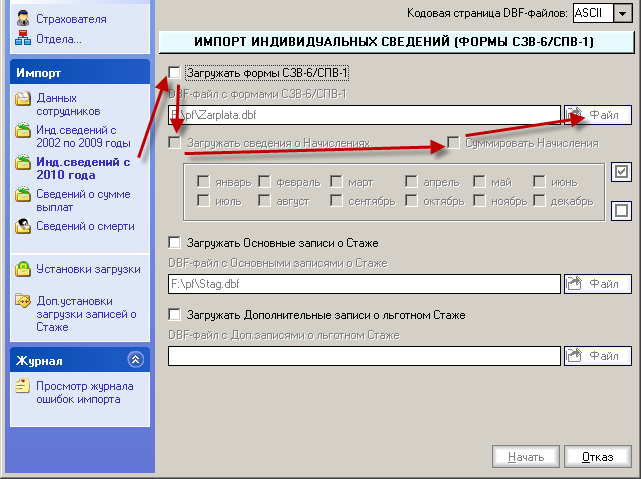This screenshot has height=479, width=641.
Task: Check the январь month box
Action: (x=203, y=181)
